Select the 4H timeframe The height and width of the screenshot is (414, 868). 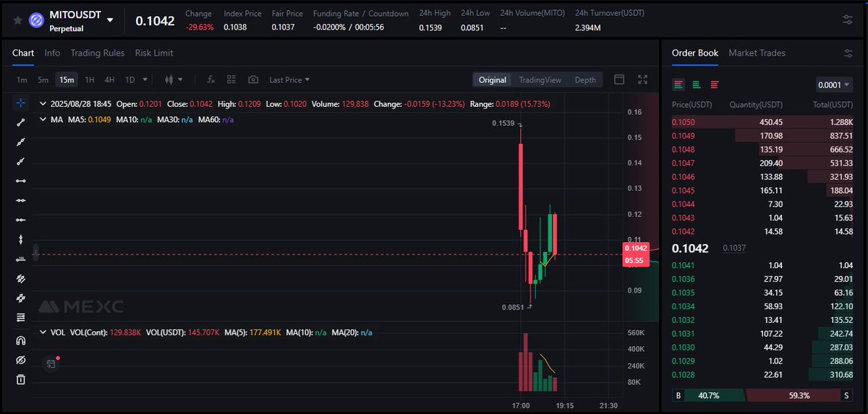(x=109, y=79)
